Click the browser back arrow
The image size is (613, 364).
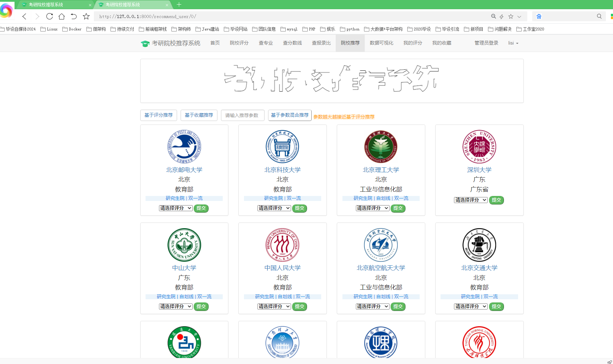tap(24, 16)
